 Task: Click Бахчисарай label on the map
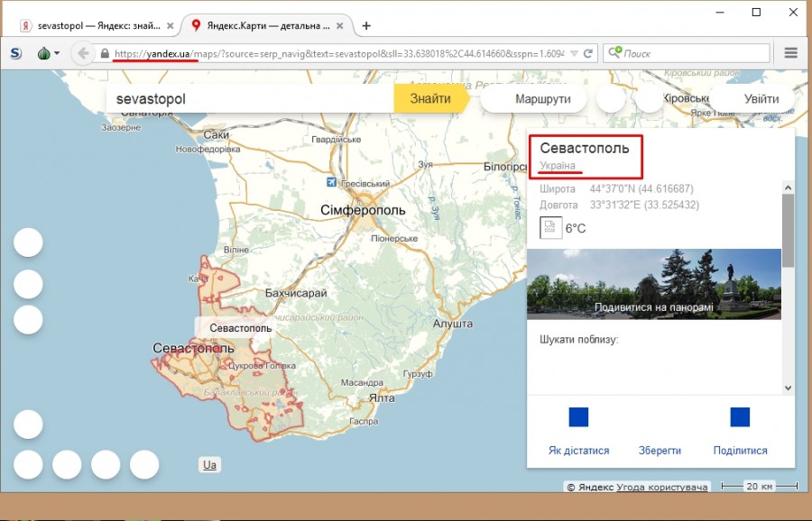296,293
